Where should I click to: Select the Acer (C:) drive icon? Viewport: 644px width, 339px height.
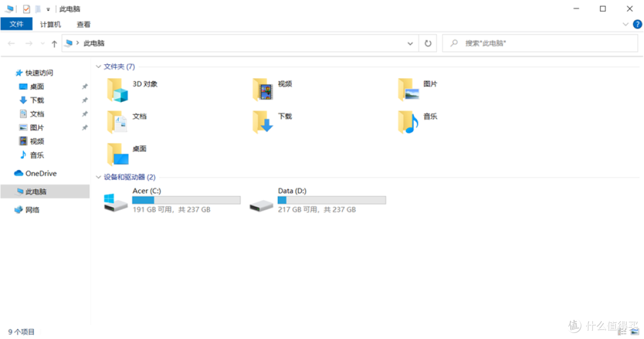116,203
